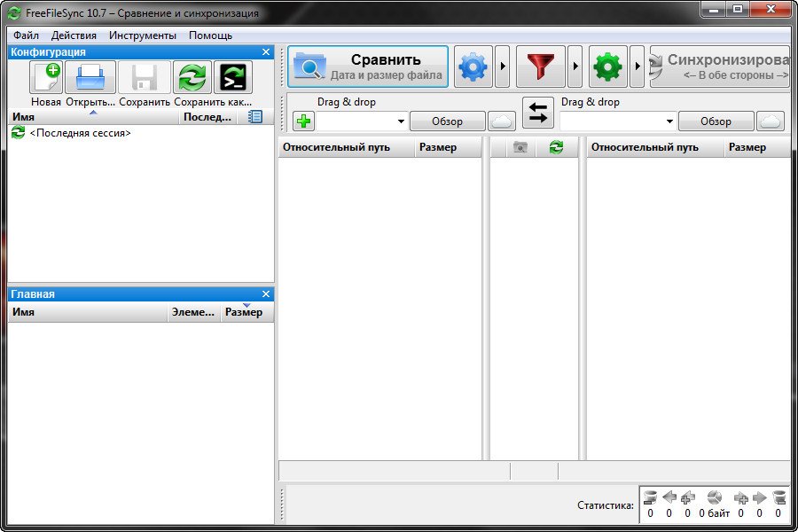
Task: Open comparison settings via the blue gear
Action: click(473, 67)
